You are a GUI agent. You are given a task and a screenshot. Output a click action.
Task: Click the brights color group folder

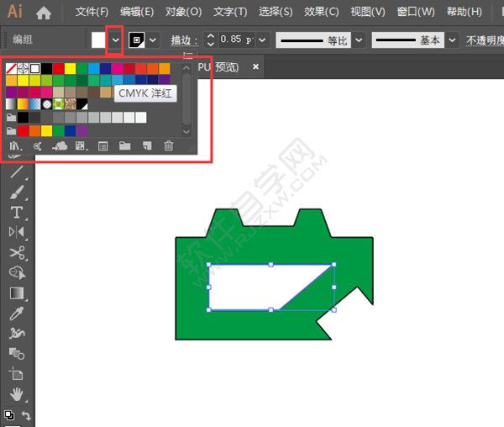[11, 131]
